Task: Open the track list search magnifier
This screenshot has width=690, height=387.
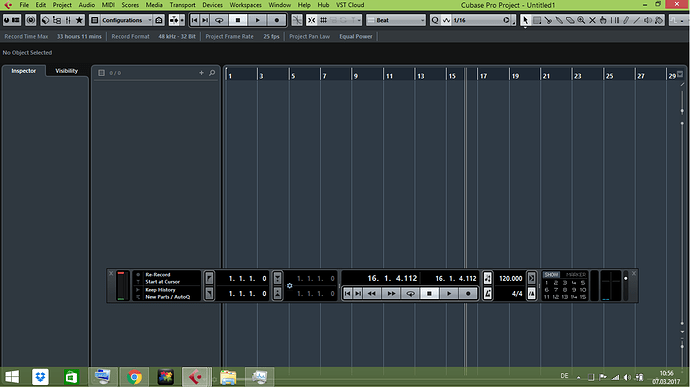Action: [x=212, y=73]
